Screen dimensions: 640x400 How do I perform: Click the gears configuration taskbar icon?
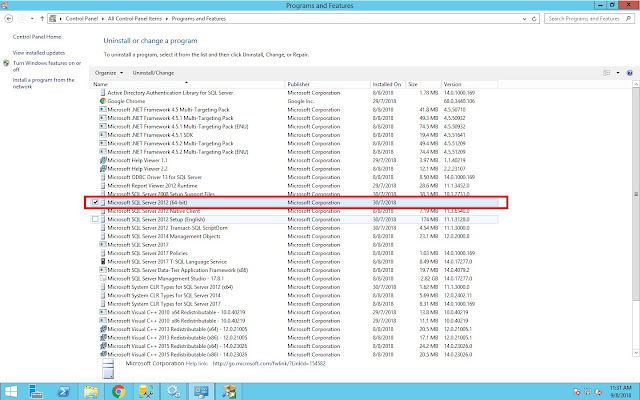tap(173, 392)
